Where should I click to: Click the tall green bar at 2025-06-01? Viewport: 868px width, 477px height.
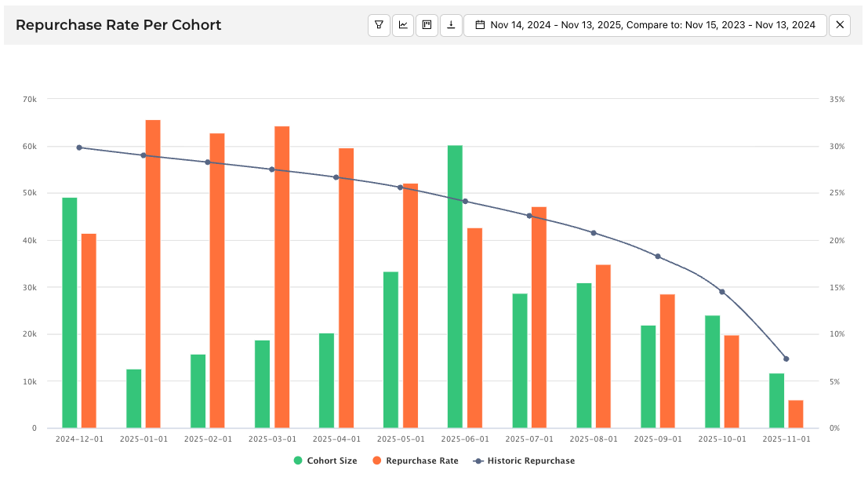click(x=452, y=282)
